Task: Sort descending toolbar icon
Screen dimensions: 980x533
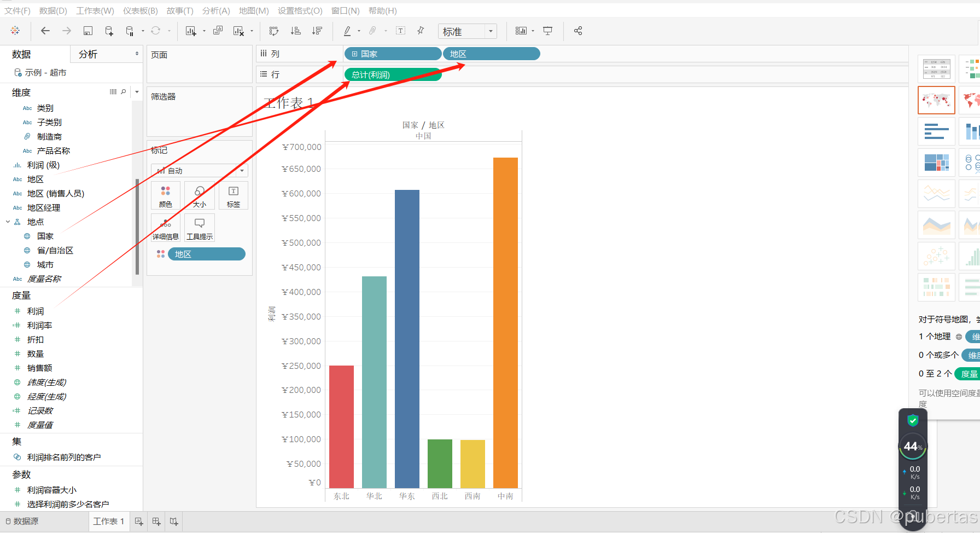Action: [317, 31]
